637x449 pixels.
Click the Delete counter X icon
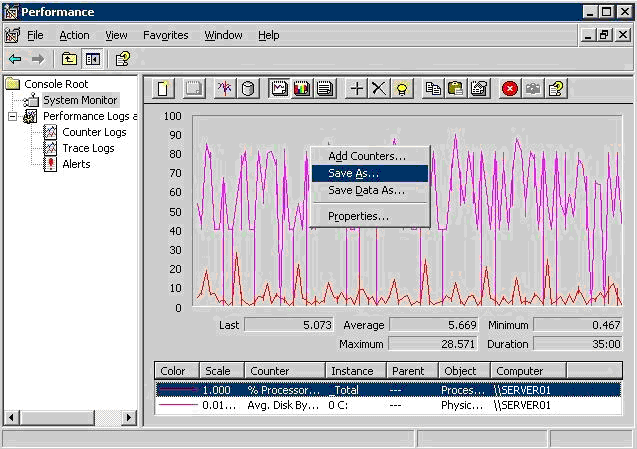tap(378, 88)
